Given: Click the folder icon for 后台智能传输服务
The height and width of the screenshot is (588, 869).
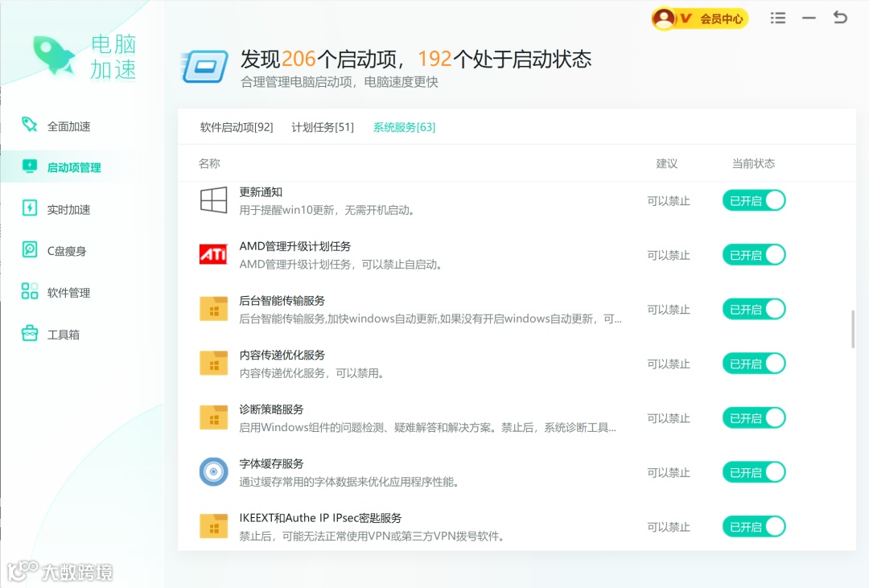Looking at the screenshot, I should pyautogui.click(x=213, y=309).
